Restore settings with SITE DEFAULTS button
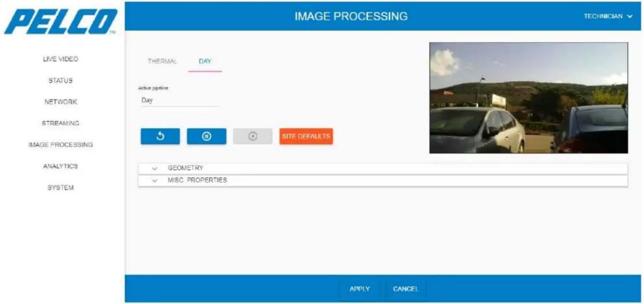 306,137
